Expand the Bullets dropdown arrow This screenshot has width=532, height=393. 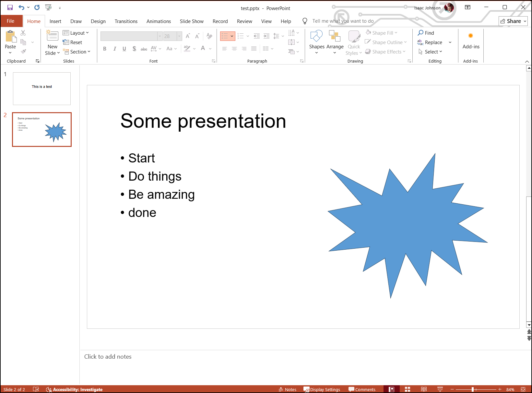point(232,36)
